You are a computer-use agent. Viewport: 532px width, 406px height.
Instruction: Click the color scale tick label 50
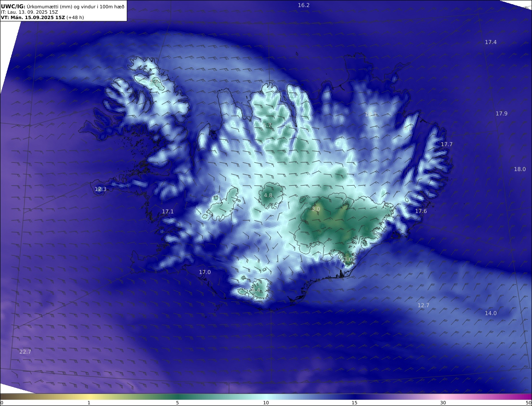click(x=528, y=403)
